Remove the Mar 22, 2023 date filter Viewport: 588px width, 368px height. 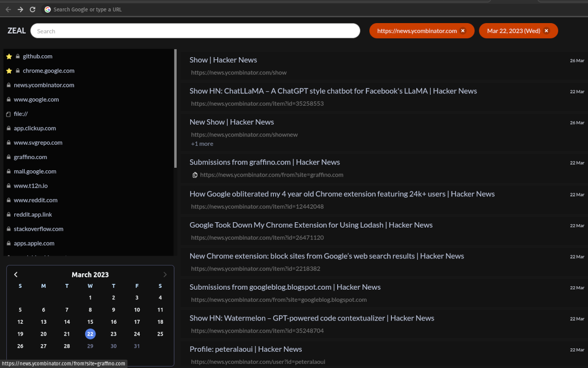(x=546, y=31)
